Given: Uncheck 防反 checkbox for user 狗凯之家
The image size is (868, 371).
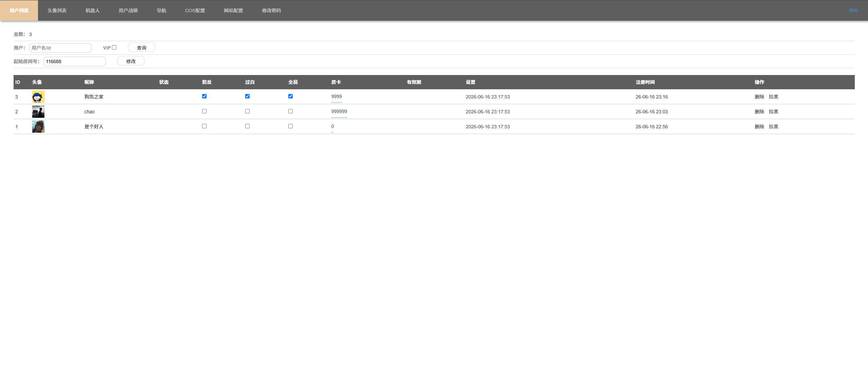Looking at the screenshot, I should coord(204,96).
